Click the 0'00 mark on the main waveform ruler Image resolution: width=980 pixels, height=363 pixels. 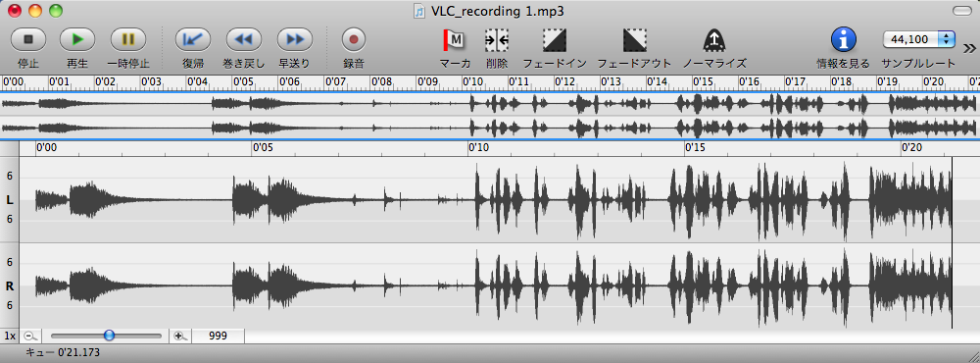(47, 148)
